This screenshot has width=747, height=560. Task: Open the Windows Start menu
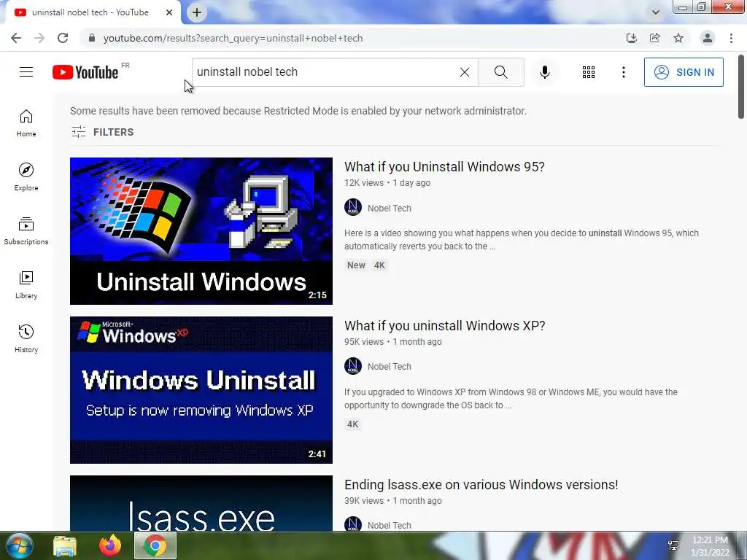point(19,545)
